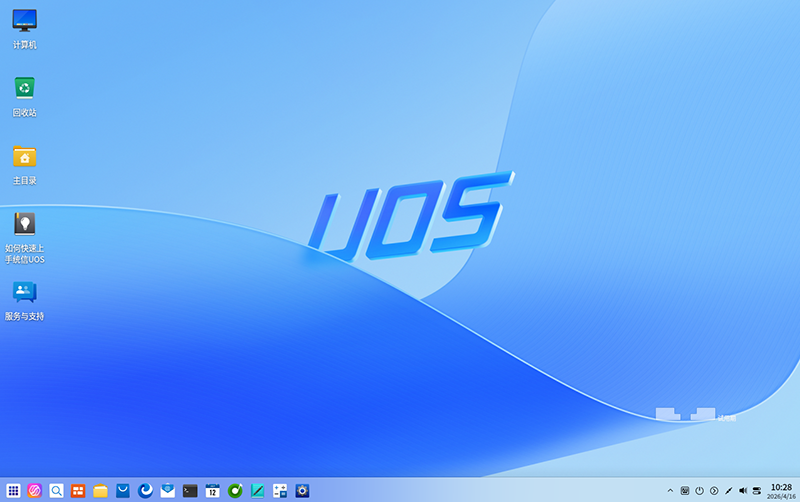Open the quick settings toggles tray icon
Image resolution: width=800 pixels, height=502 pixels.
757,491
